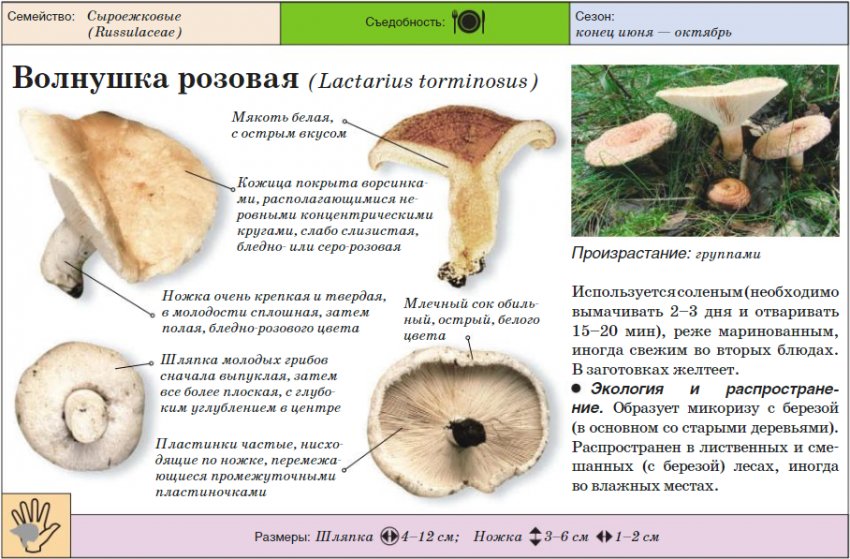850x559 pixels.
Task: Click the Шляпка size label
Action: click(344, 537)
